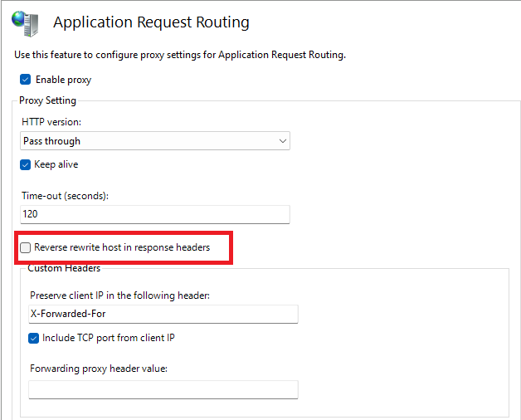The image size is (521, 420).
Task: Click the "Time-out (seconds):" label
Action: tap(65, 196)
